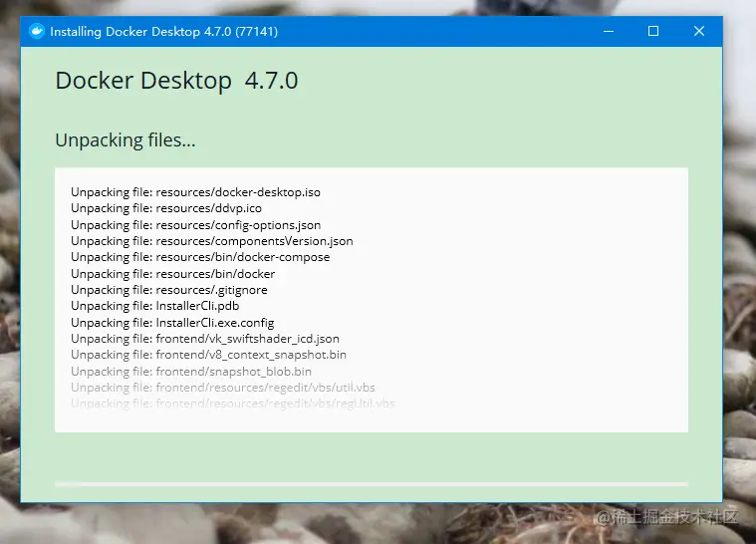Select the frontend/v8_context_snapshot.bin log line
The height and width of the screenshot is (544, 756).
(208, 355)
